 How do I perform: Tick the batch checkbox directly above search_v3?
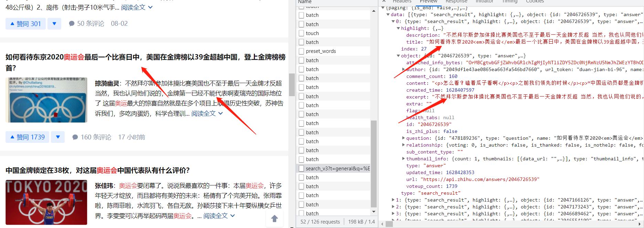tap(301, 159)
